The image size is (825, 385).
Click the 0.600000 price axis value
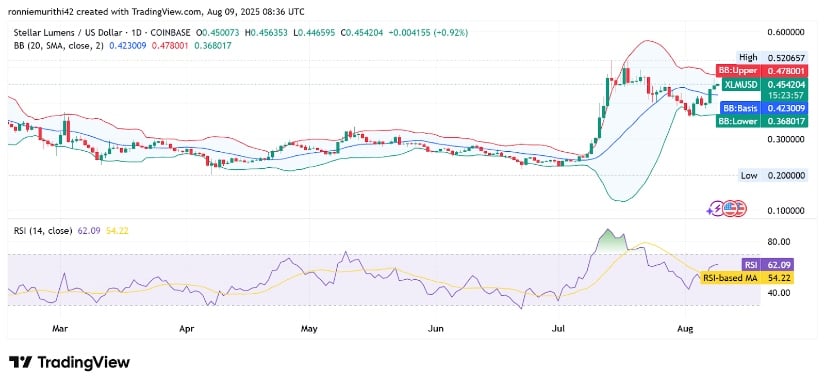pos(787,32)
